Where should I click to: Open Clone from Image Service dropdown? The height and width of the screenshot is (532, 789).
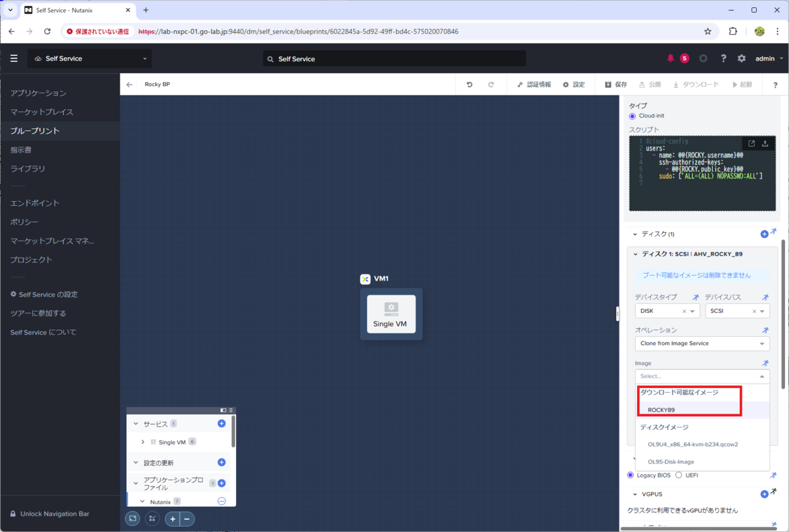pyautogui.click(x=702, y=343)
